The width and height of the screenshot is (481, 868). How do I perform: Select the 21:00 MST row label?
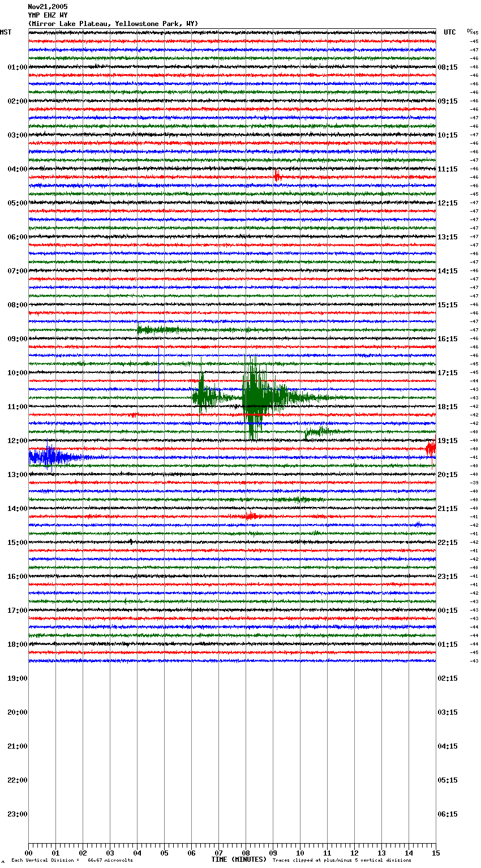(x=18, y=746)
